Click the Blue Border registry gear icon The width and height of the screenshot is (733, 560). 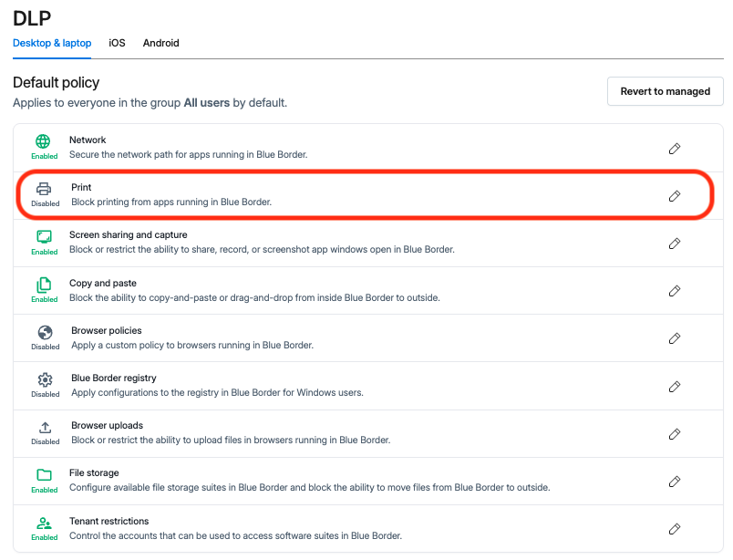coord(46,380)
